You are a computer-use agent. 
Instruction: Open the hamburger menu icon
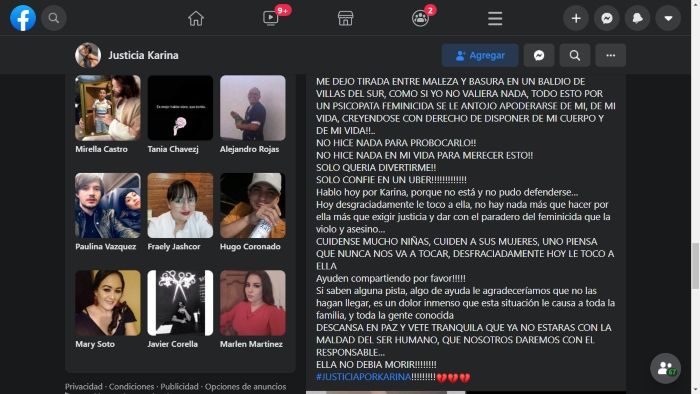[495, 18]
